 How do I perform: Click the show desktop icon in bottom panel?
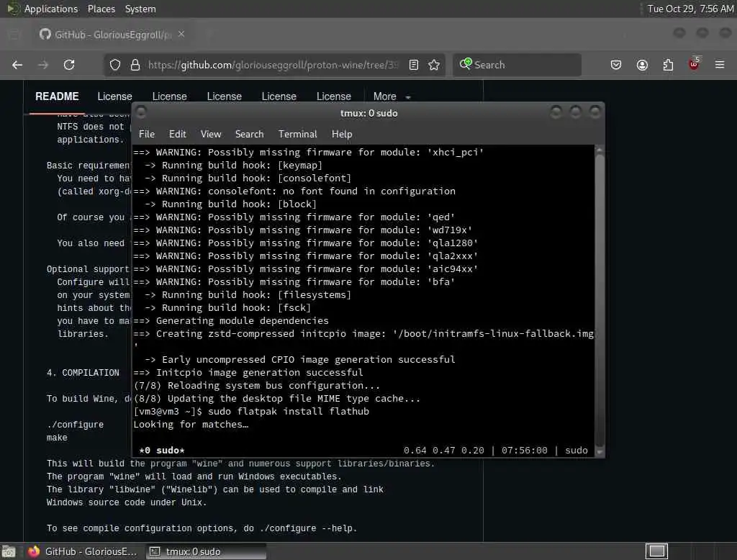(x=9, y=551)
